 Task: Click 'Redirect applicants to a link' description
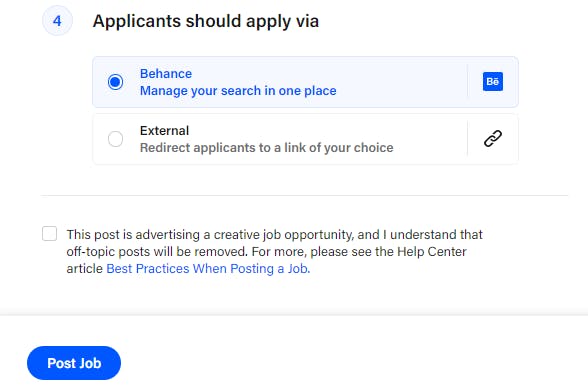(x=267, y=148)
